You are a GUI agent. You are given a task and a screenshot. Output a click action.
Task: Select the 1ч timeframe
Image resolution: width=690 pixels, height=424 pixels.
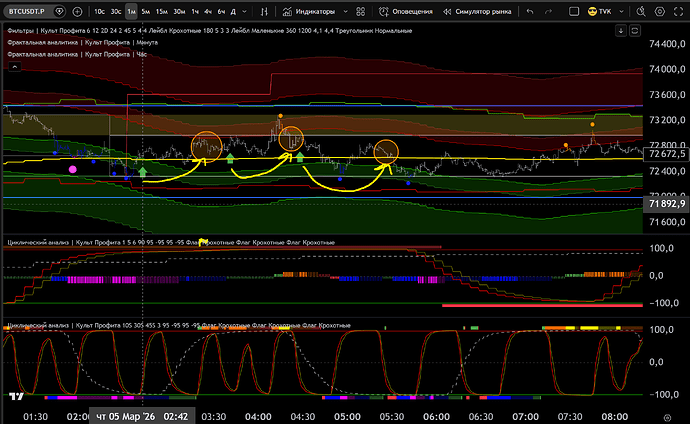click(x=193, y=13)
